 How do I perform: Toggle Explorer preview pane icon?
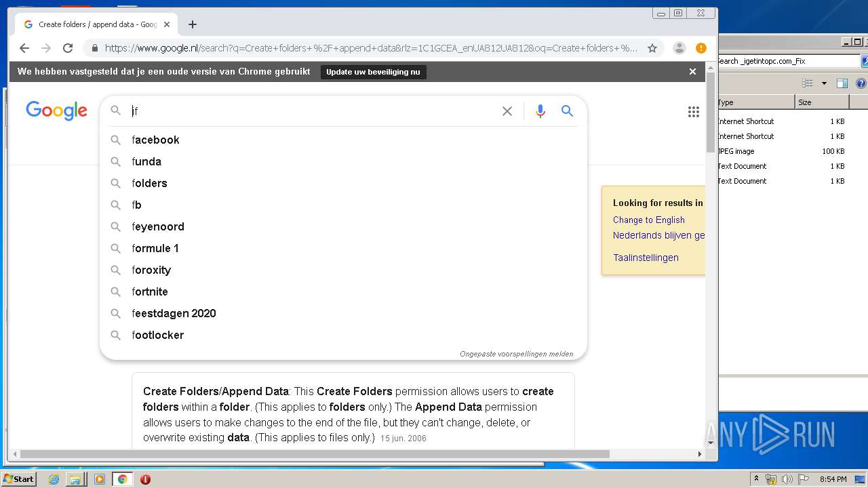coord(842,83)
